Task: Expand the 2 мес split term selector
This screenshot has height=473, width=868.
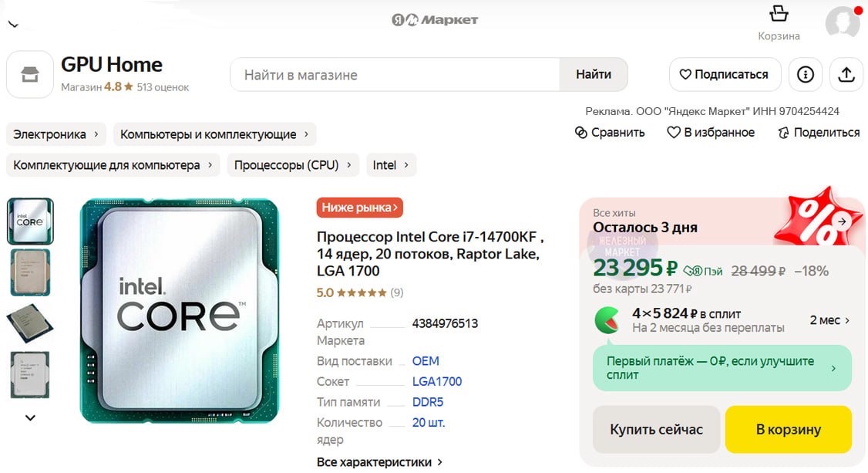Action: pyautogui.click(x=829, y=320)
